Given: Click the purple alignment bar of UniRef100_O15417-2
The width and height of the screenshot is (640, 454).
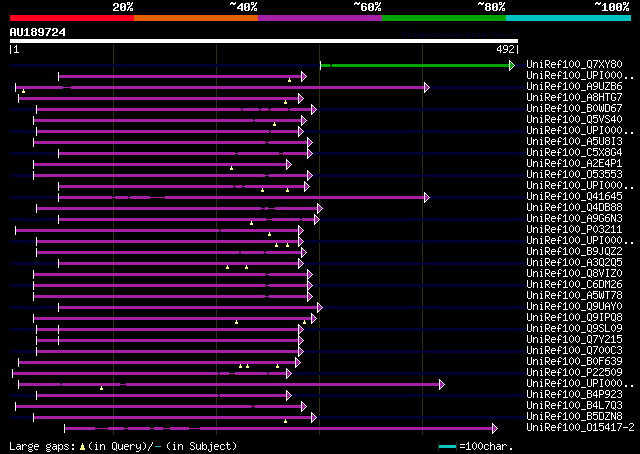Looking at the screenshot, I should 278,428.
